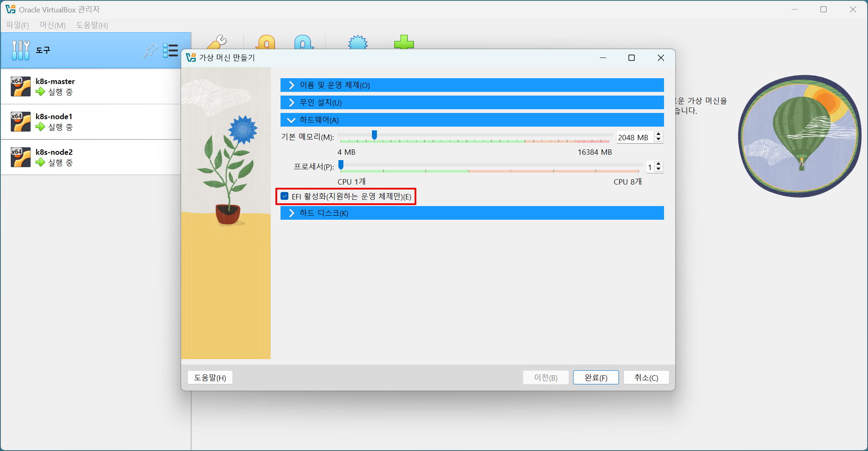Click the orange import appliance toolbar icon
The height and width of the screenshot is (451, 868).
tap(266, 42)
